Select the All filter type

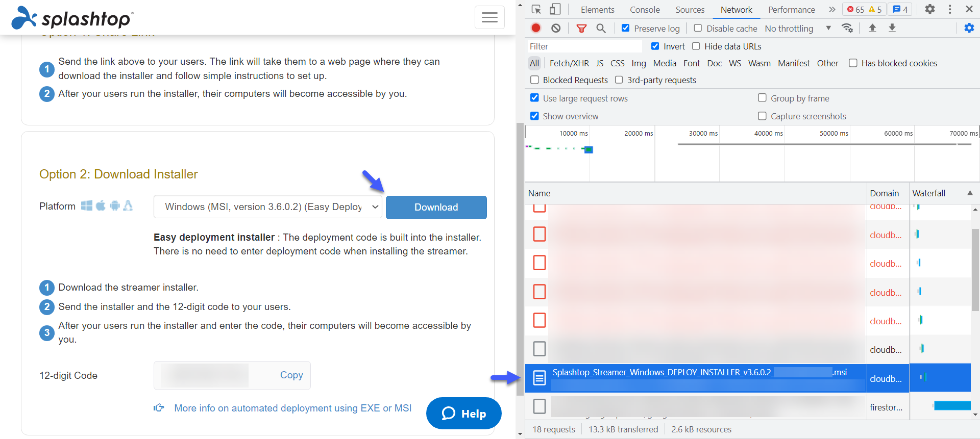click(534, 63)
